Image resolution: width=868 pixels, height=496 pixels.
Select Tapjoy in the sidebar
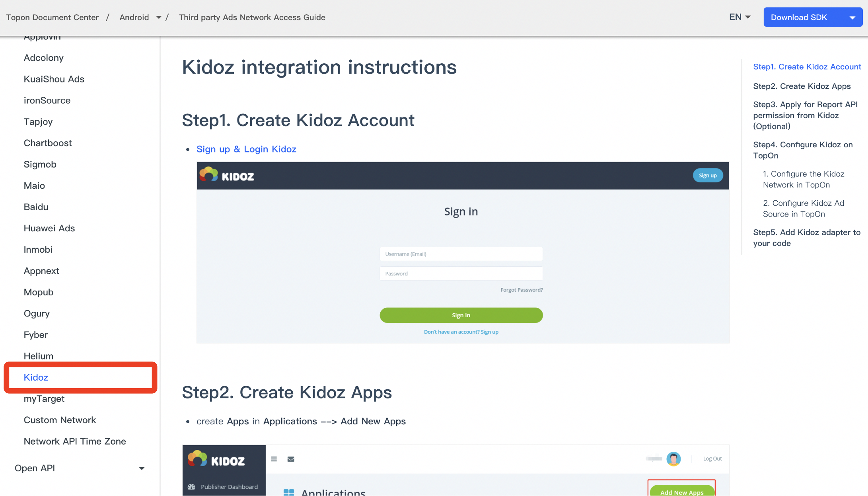(x=38, y=122)
